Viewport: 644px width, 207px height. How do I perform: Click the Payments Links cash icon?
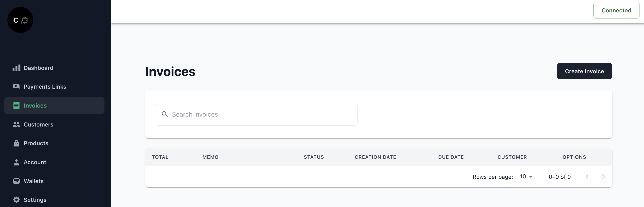pos(16,87)
